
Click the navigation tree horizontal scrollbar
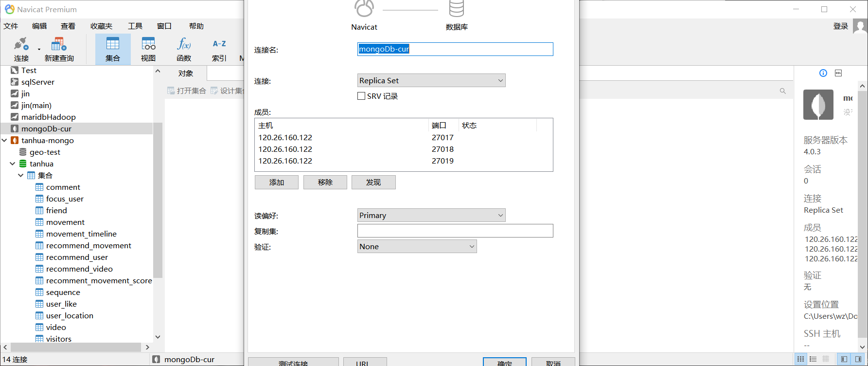point(76,347)
